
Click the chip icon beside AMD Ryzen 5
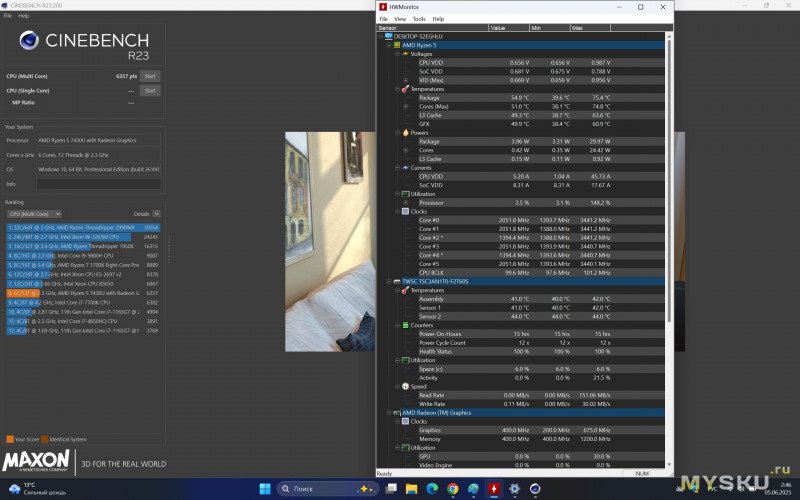coord(397,45)
